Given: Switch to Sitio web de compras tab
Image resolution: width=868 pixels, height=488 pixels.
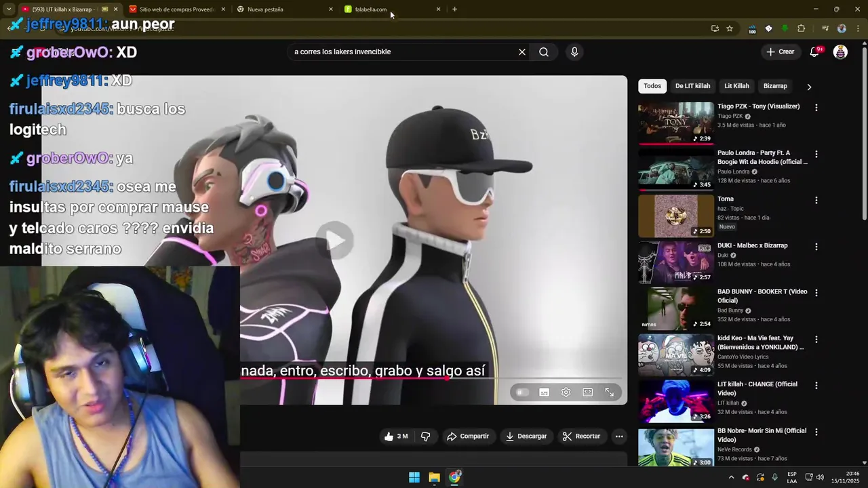Looking at the screenshot, I should pyautogui.click(x=176, y=9).
